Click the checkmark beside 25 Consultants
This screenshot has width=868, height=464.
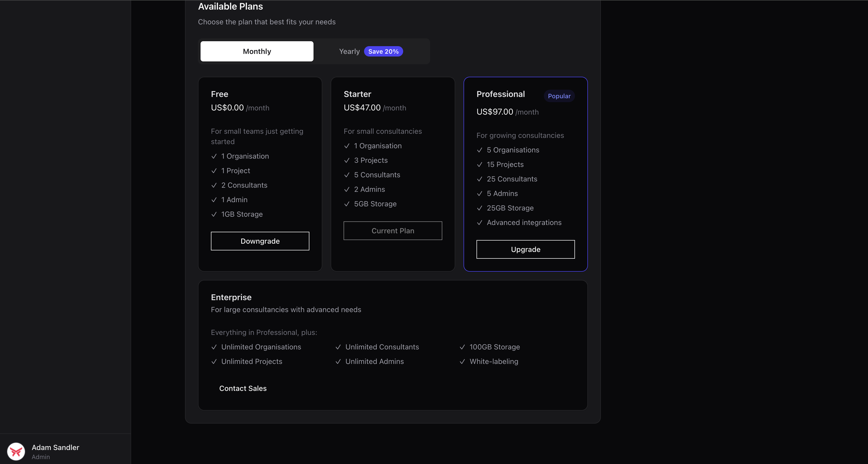pyautogui.click(x=480, y=179)
